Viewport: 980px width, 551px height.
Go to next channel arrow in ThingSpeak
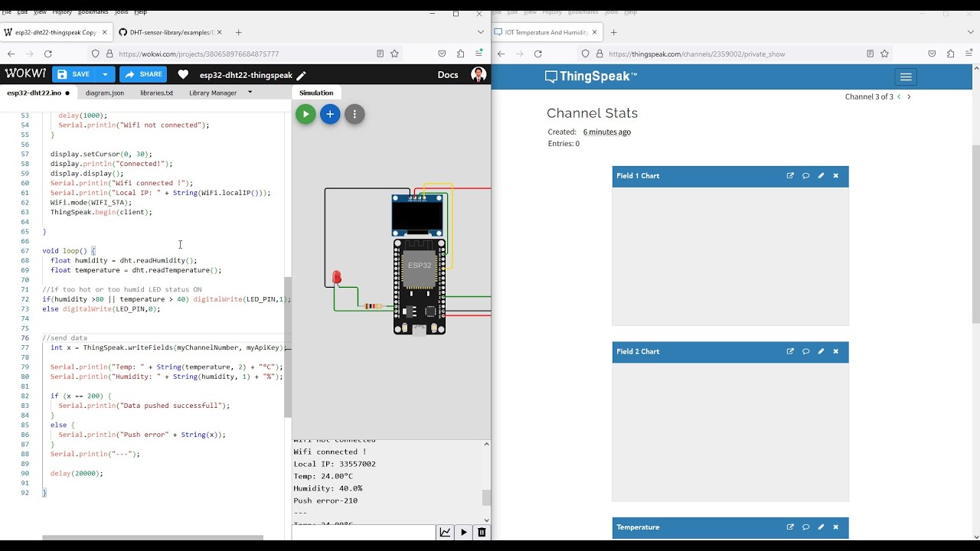point(909,96)
